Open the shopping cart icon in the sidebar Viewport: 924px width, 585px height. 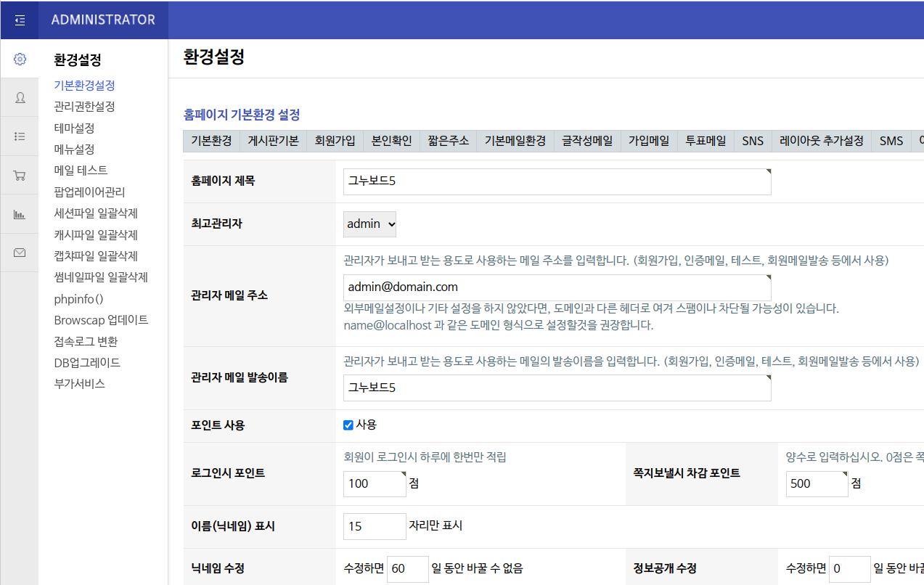tap(20, 175)
